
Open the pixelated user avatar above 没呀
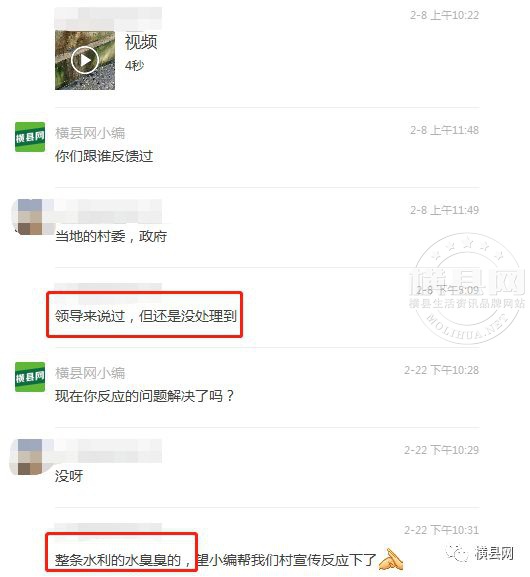29,457
